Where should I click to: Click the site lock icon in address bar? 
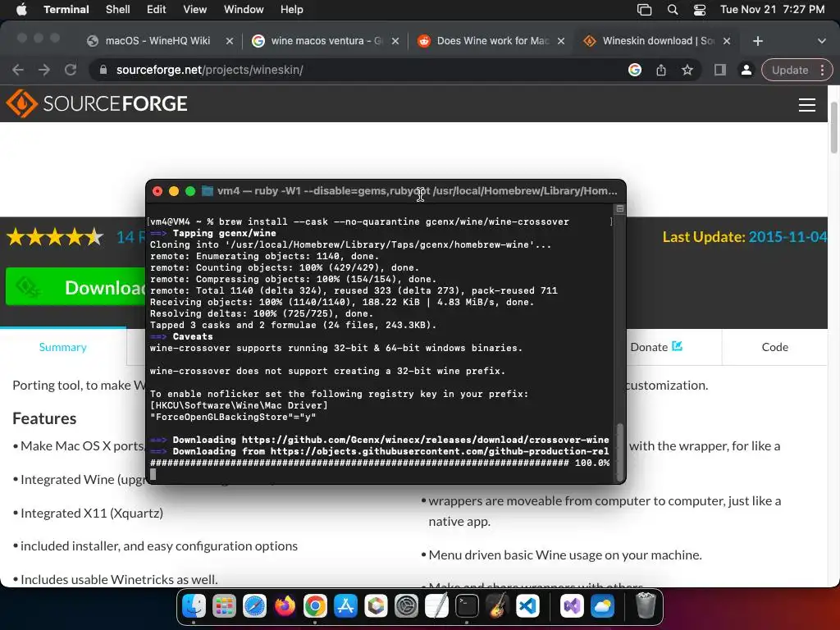coord(103,70)
